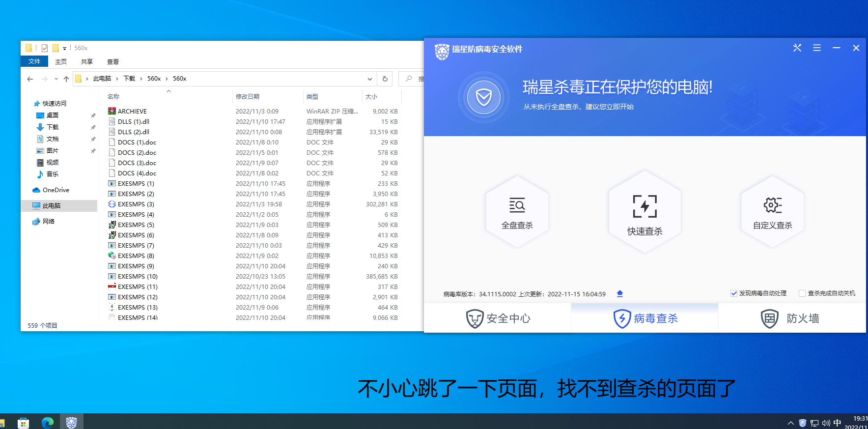Select the DOCS (1).doc file icon
868x429 pixels.
click(x=112, y=142)
